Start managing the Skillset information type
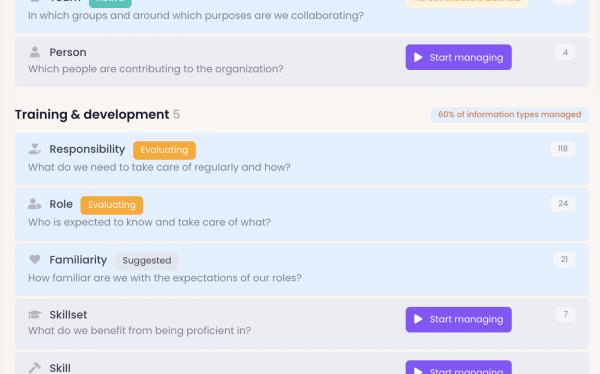Screen dimensions: 600x374 click(x=458, y=320)
